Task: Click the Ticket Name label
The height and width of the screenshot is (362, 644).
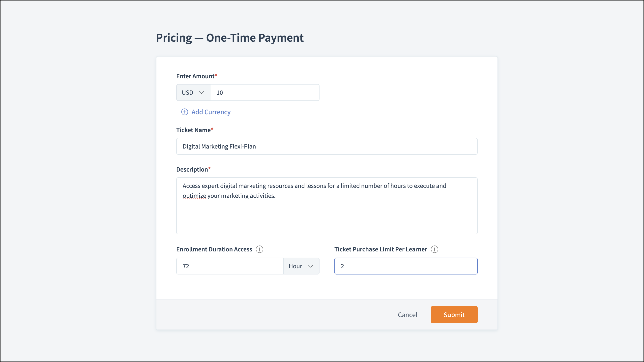Action: (x=193, y=130)
